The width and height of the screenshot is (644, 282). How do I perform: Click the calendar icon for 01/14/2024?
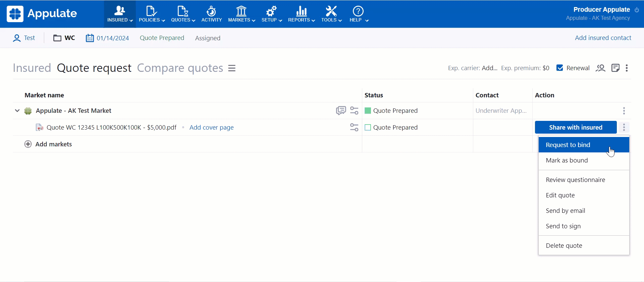pyautogui.click(x=90, y=38)
